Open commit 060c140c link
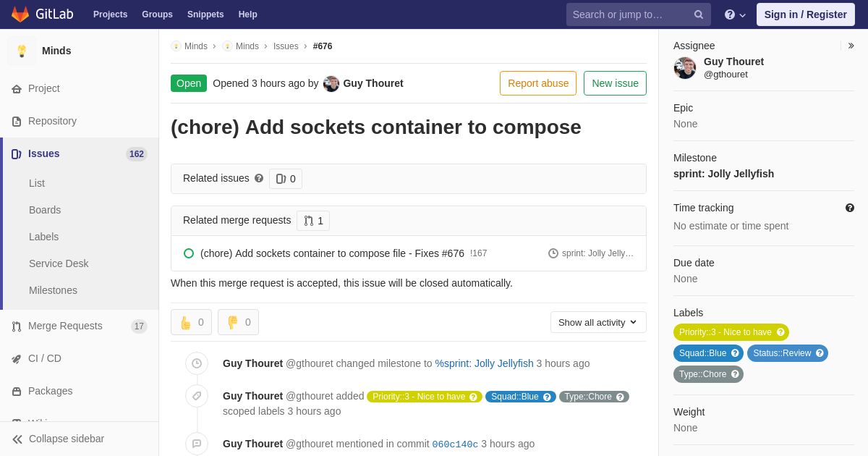This screenshot has width=868, height=456. click(455, 444)
